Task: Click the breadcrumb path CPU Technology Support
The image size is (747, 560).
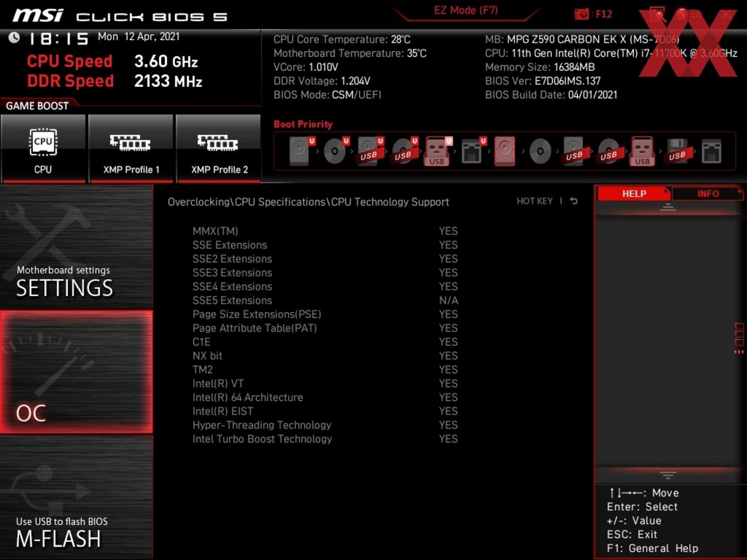Action: coord(390,202)
